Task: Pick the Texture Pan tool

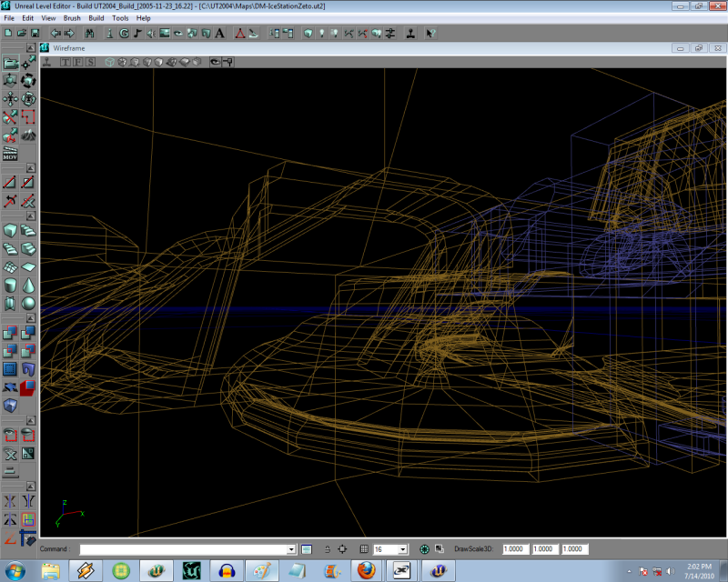Action: tap(10, 99)
